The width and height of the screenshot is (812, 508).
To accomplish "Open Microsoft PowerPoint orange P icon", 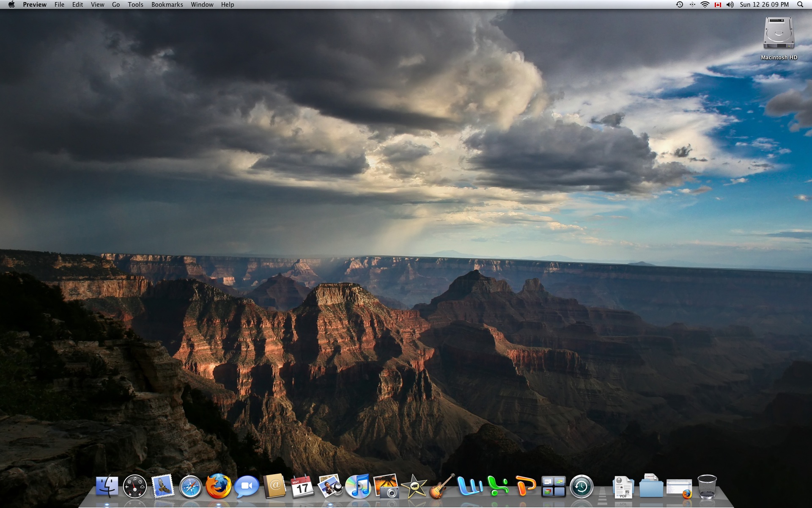I will point(526,486).
